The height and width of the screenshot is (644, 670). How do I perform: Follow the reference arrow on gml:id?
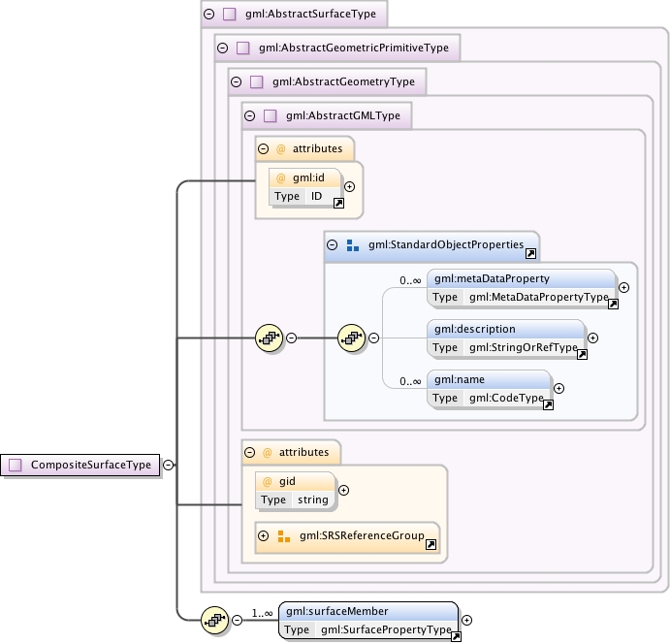338,204
